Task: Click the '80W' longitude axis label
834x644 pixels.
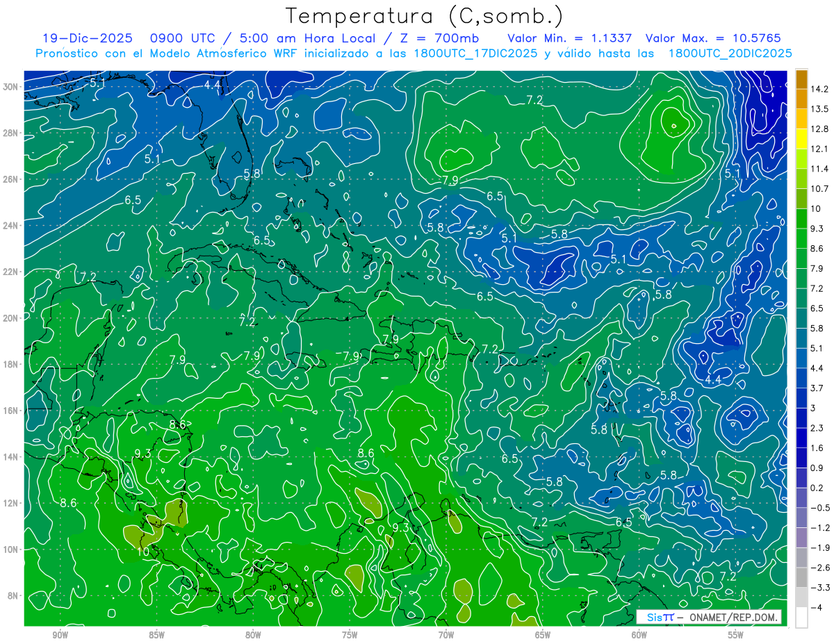Action: tap(253, 635)
